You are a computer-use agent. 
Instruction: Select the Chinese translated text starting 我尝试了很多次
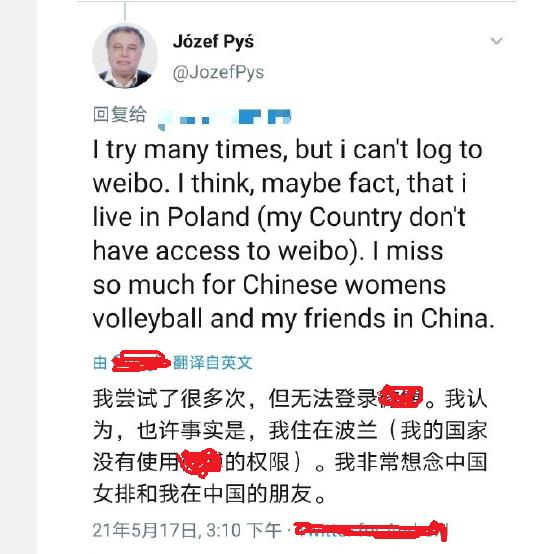[290, 446]
